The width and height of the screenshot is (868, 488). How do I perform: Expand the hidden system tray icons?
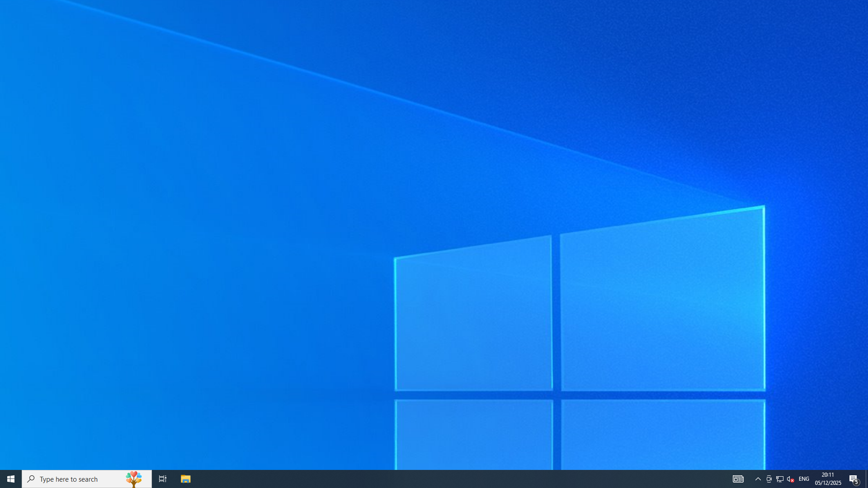(x=758, y=479)
